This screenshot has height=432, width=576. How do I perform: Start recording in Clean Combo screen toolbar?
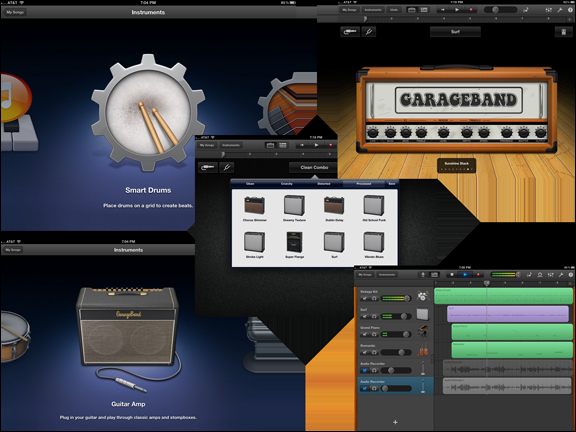click(330, 145)
